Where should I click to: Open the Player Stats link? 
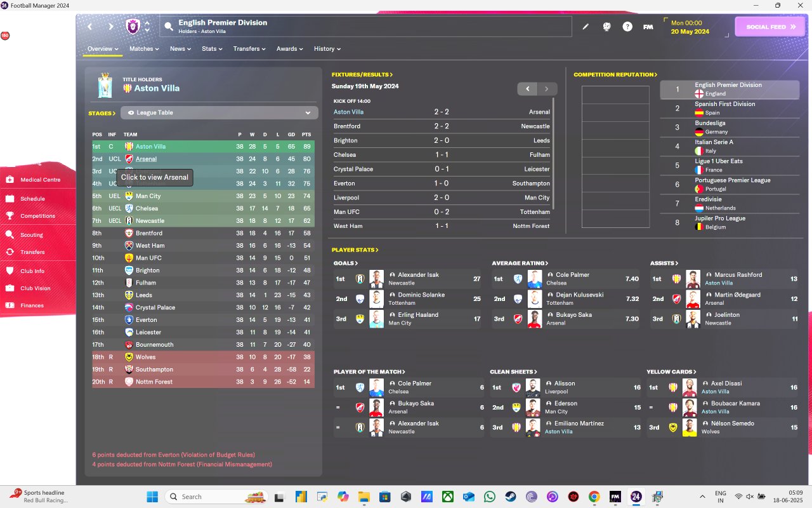point(355,250)
